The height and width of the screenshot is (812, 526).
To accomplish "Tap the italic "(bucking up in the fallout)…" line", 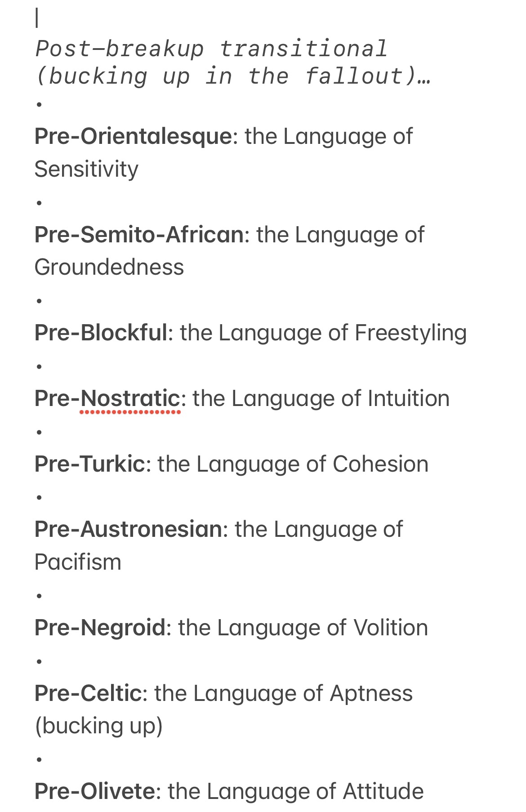I will pos(233,76).
